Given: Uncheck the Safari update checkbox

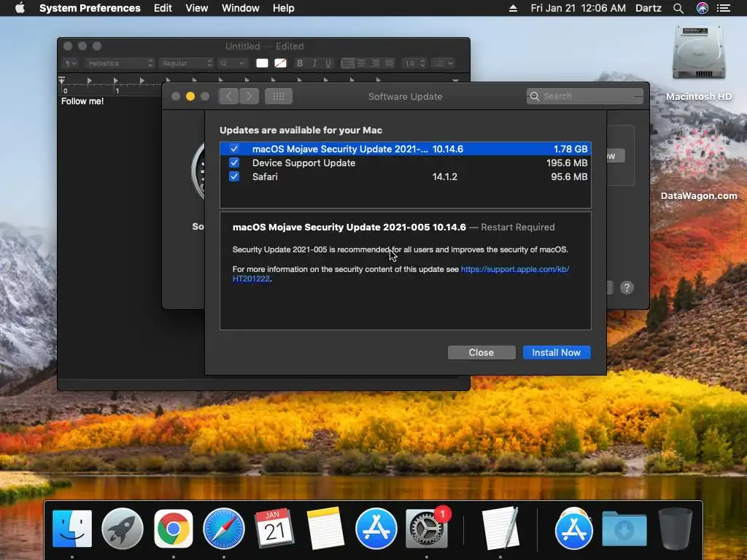Looking at the screenshot, I should coord(234,176).
